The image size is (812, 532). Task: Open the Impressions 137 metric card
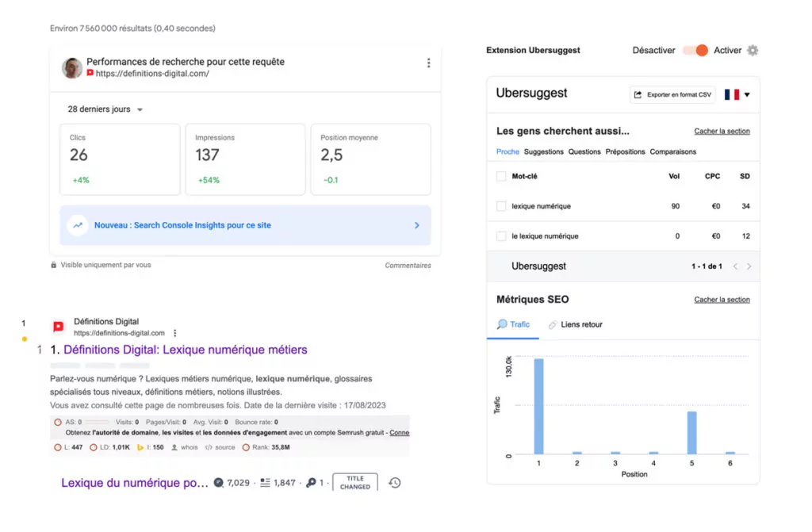[246, 159]
